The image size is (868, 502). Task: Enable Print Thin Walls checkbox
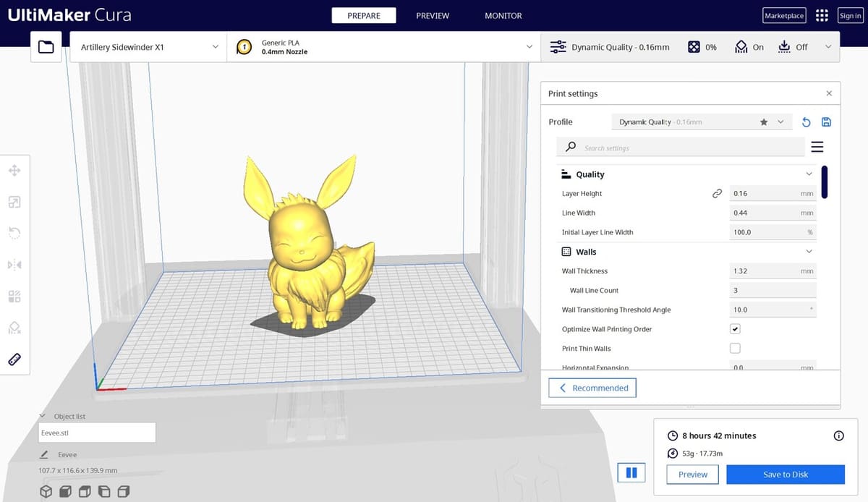point(735,348)
